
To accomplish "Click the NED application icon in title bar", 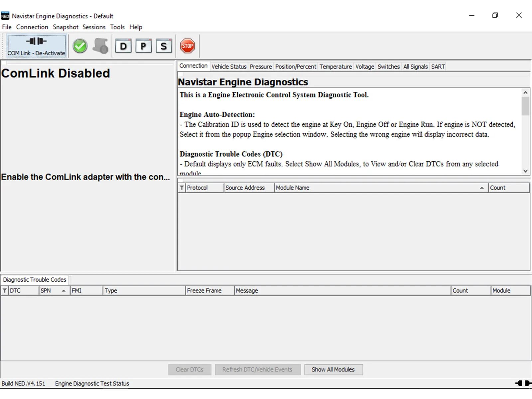I will (5, 16).
